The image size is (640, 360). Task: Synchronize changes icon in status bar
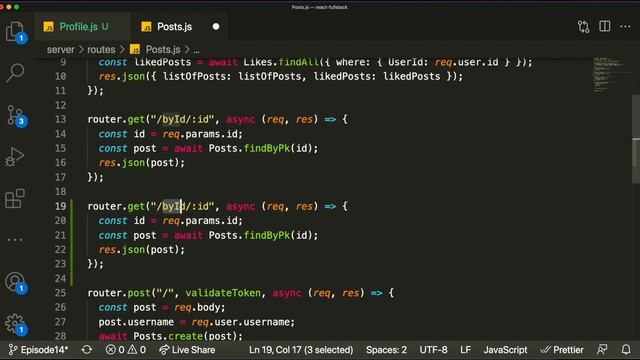coord(87,350)
